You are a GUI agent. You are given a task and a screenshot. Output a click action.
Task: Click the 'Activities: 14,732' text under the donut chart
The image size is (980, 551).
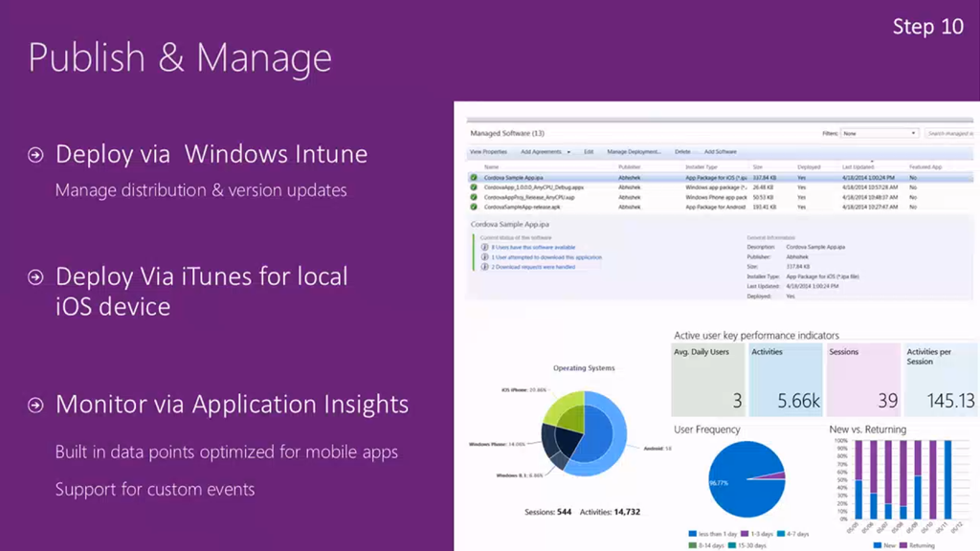610,512
